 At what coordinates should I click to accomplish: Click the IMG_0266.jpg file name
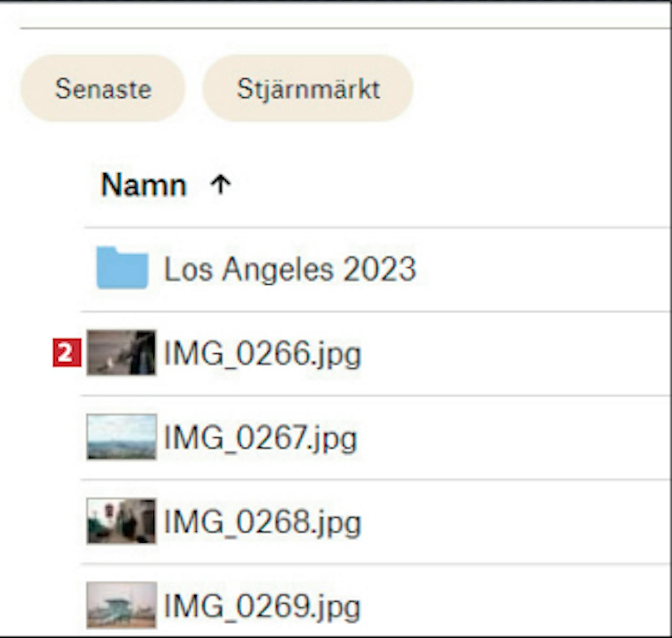pyautogui.click(x=263, y=354)
